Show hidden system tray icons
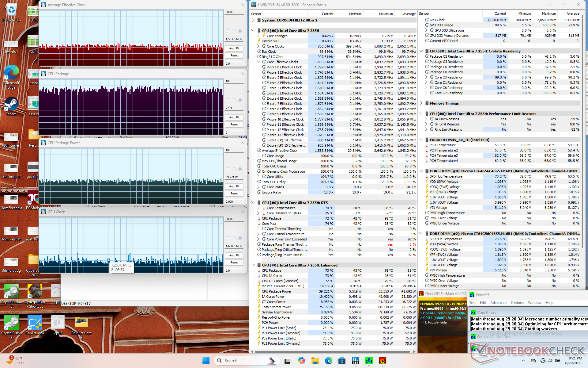 [x=523, y=361]
